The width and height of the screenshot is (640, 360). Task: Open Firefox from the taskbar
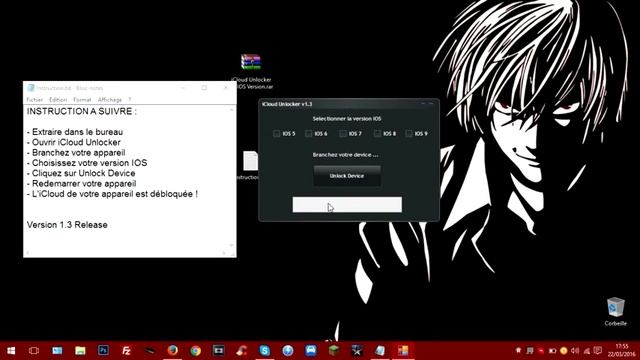pos(172,350)
